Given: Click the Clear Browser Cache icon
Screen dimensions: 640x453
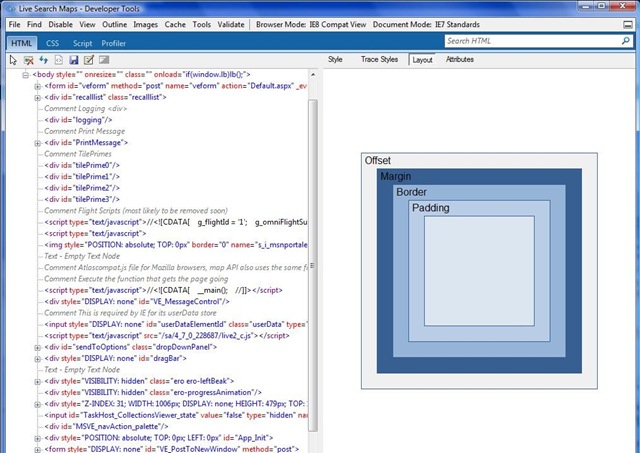Looking at the screenshot, I should pyautogui.click(x=29, y=60).
